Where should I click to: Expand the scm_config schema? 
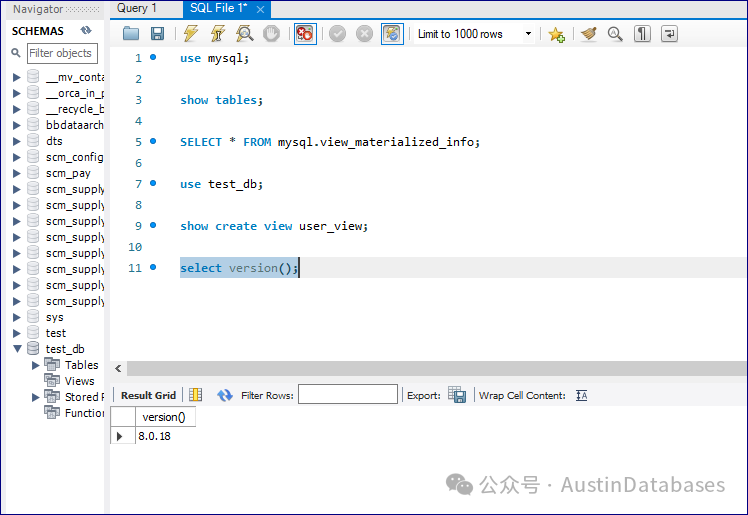tap(17, 157)
